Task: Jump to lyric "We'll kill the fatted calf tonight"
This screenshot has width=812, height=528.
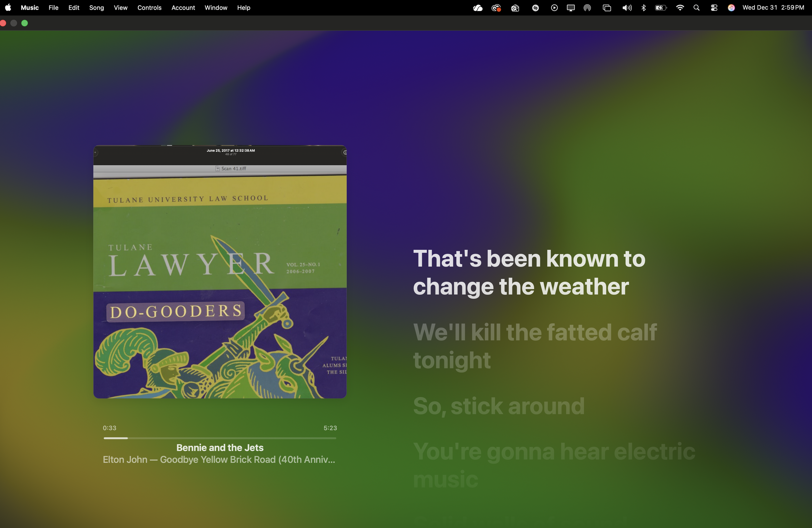Action: (535, 346)
